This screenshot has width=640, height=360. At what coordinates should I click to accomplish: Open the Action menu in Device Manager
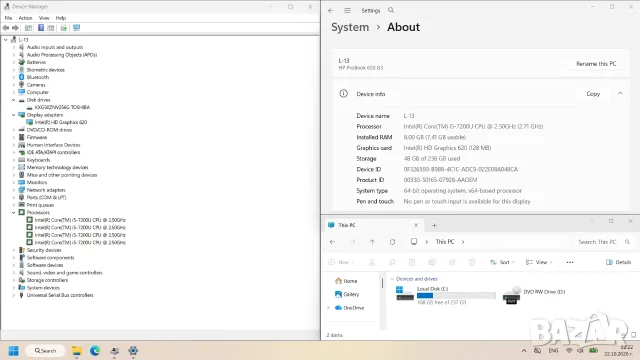click(25, 18)
